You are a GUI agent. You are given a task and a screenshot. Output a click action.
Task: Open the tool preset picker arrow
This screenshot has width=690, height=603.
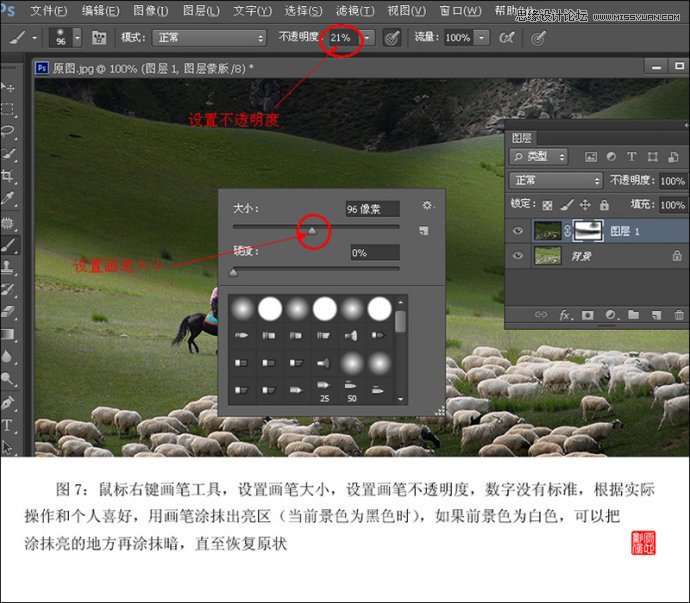(34, 38)
